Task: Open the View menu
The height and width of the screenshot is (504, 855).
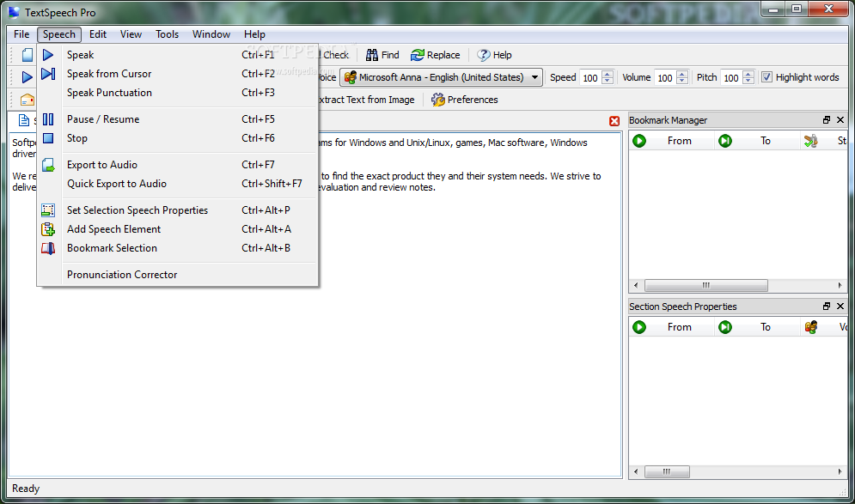Action: pyautogui.click(x=131, y=34)
